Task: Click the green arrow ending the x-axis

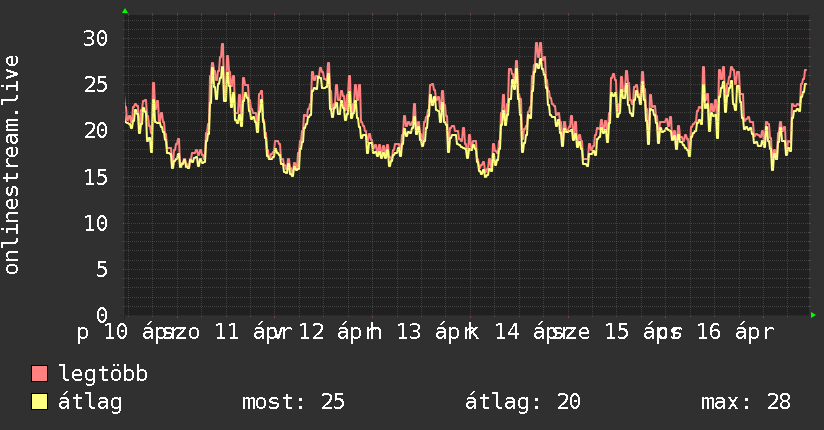Action: point(813,315)
